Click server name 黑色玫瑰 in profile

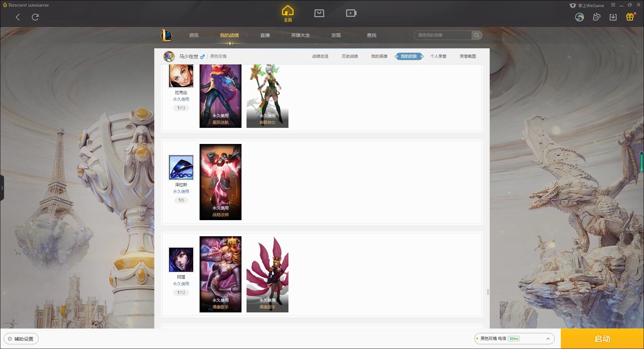point(218,56)
